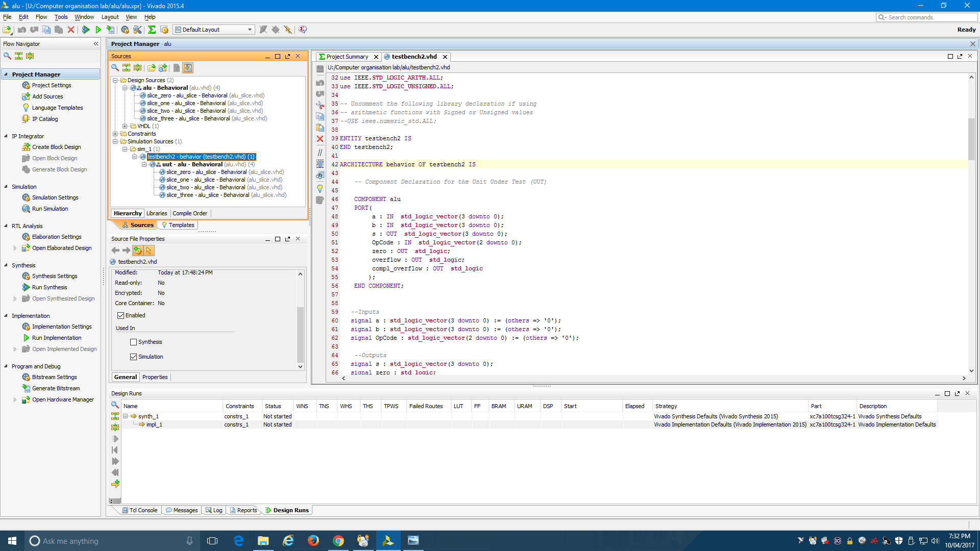The height and width of the screenshot is (551, 980).
Task: Click the lightbulb icon in editor sidebar
Action: click(320, 188)
